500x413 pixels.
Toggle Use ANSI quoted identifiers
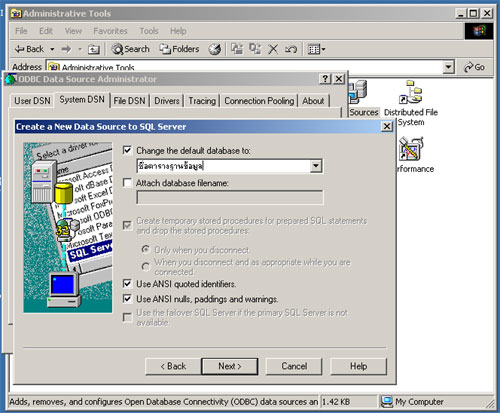[x=127, y=284]
